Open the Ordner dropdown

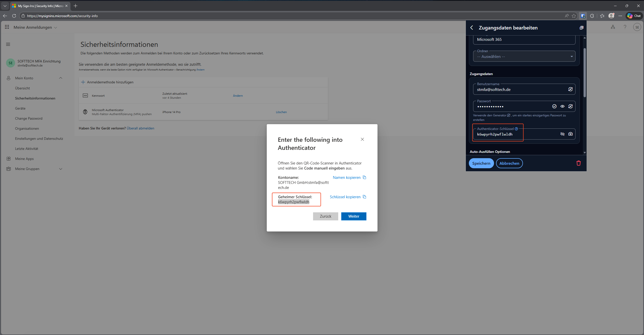[x=524, y=56]
